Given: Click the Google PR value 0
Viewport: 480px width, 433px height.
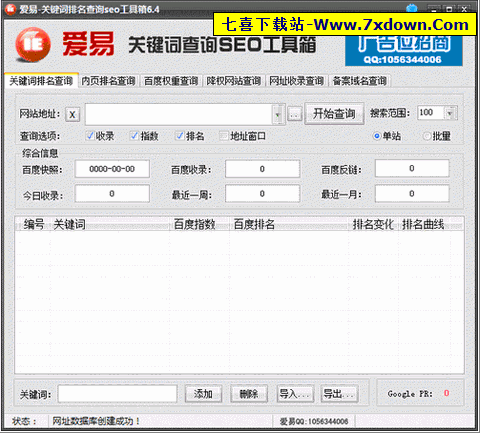Looking at the screenshot, I should [x=446, y=393].
